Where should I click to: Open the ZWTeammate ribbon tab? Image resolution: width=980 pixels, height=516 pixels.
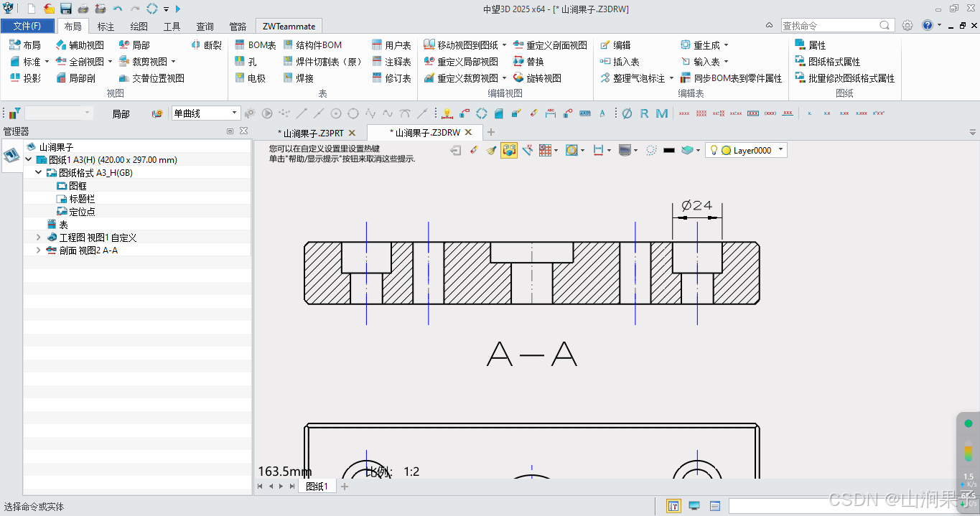289,26
